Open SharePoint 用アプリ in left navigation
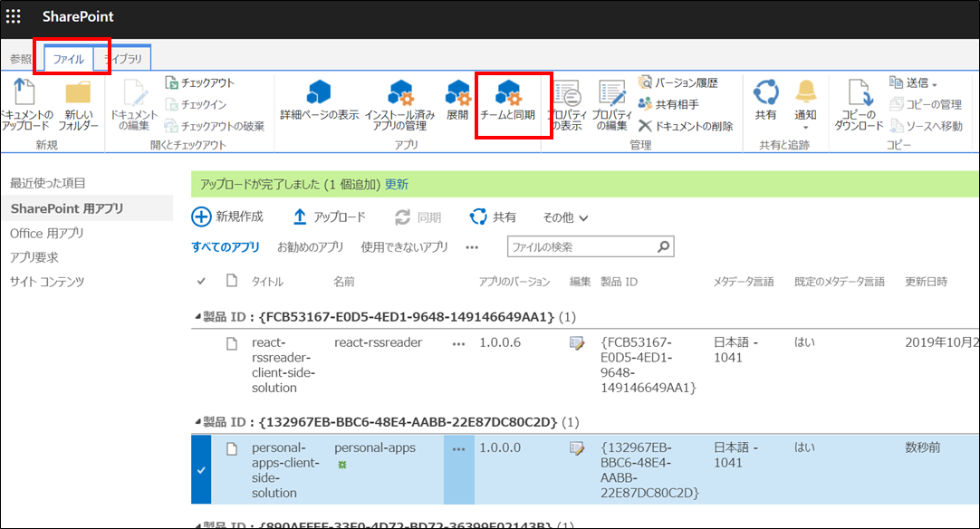Viewport: 980px width, 529px height. 67,208
